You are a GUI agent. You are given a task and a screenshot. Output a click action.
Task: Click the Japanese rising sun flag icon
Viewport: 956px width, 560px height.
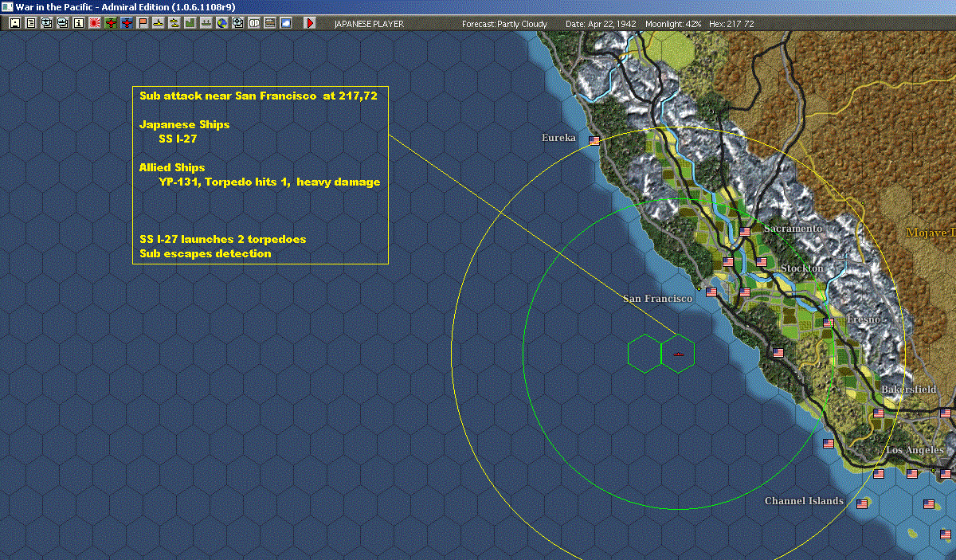tap(94, 23)
